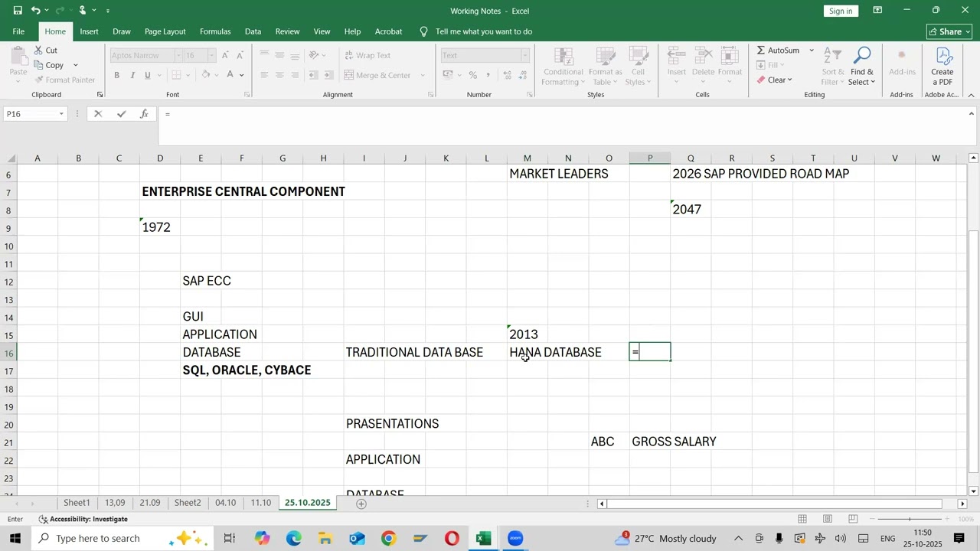Create a PDF with Adobe Acrobat
The image size is (980, 551).
[942, 66]
